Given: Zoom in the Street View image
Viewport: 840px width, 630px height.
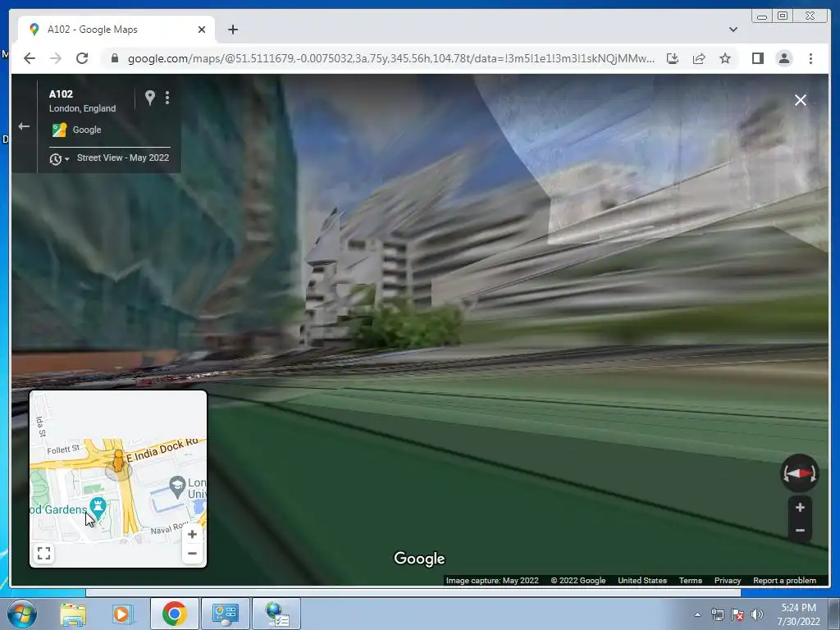Looking at the screenshot, I should point(800,507).
